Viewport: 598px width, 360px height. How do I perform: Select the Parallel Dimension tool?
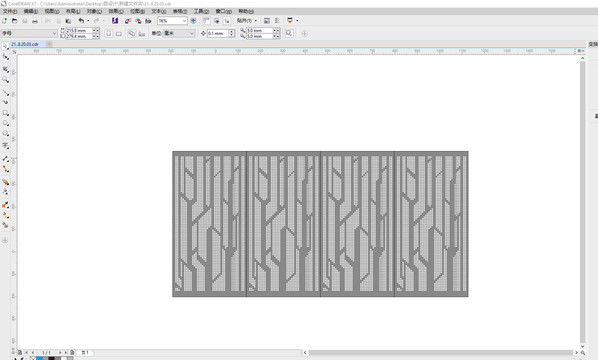click(x=5, y=159)
